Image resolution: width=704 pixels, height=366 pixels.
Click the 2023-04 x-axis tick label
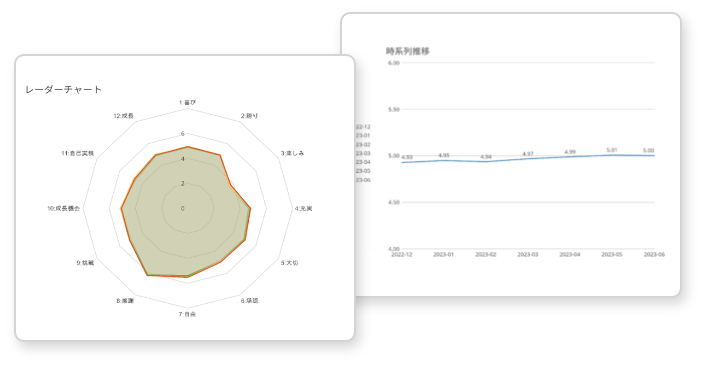coord(570,255)
